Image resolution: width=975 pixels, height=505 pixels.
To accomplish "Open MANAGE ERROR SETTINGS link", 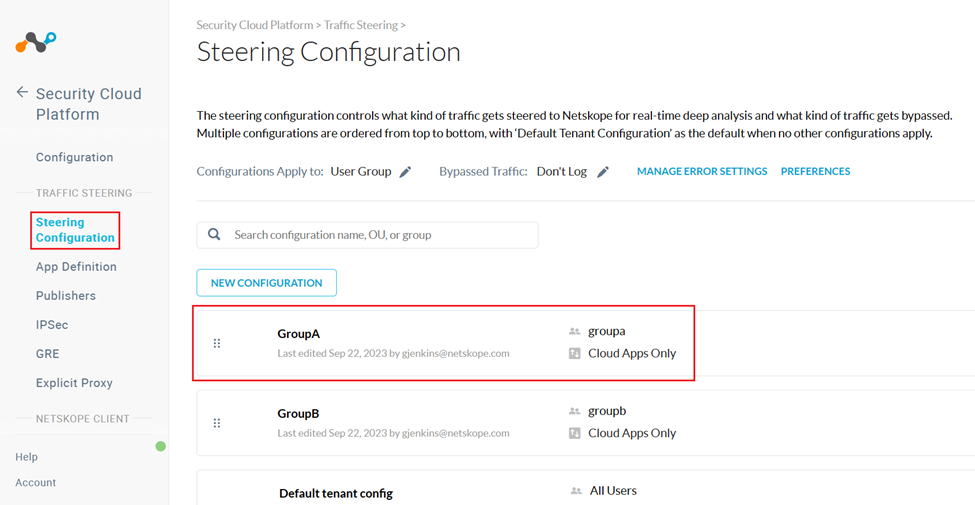I will (702, 171).
